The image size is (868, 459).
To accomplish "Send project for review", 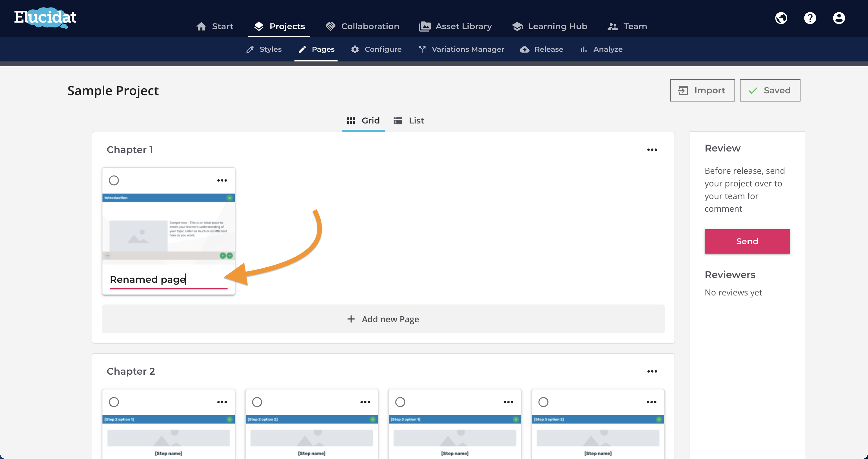I will click(x=747, y=241).
